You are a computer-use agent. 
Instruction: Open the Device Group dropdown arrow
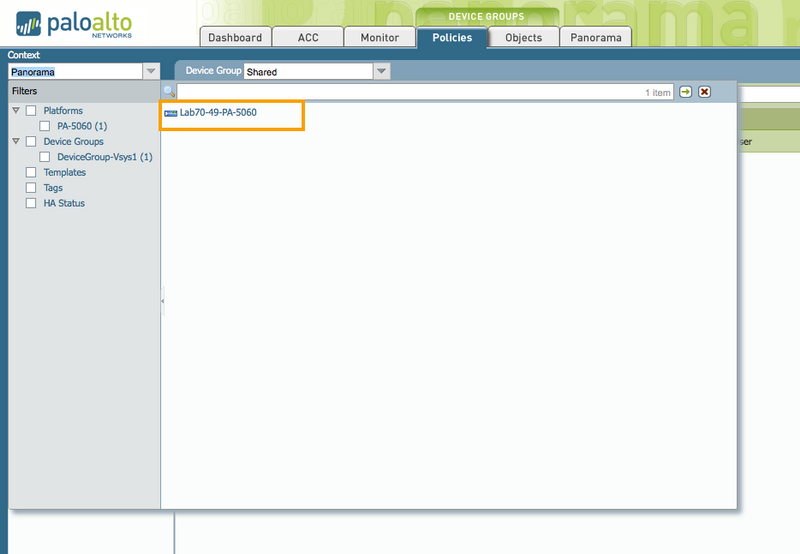(382, 71)
